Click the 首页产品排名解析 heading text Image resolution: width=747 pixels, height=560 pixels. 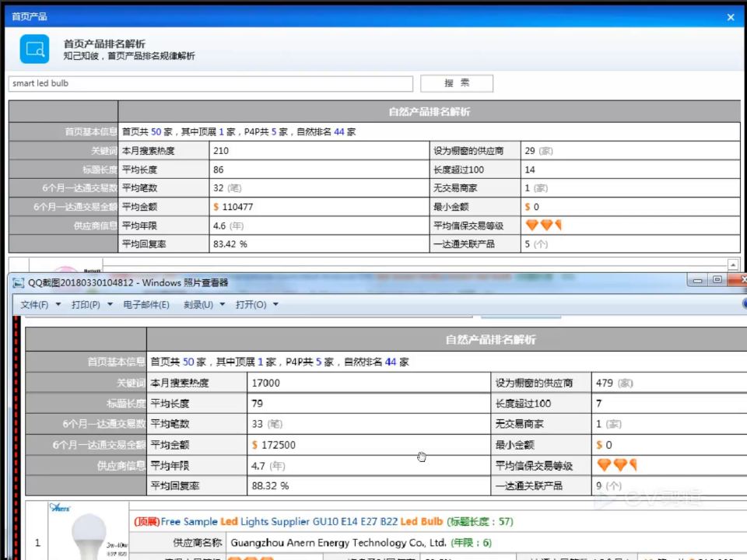pos(104,44)
